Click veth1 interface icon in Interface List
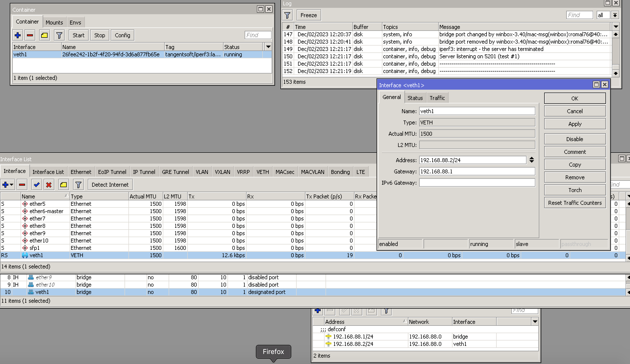Image resolution: width=630 pixels, height=364 pixels. click(x=25, y=255)
